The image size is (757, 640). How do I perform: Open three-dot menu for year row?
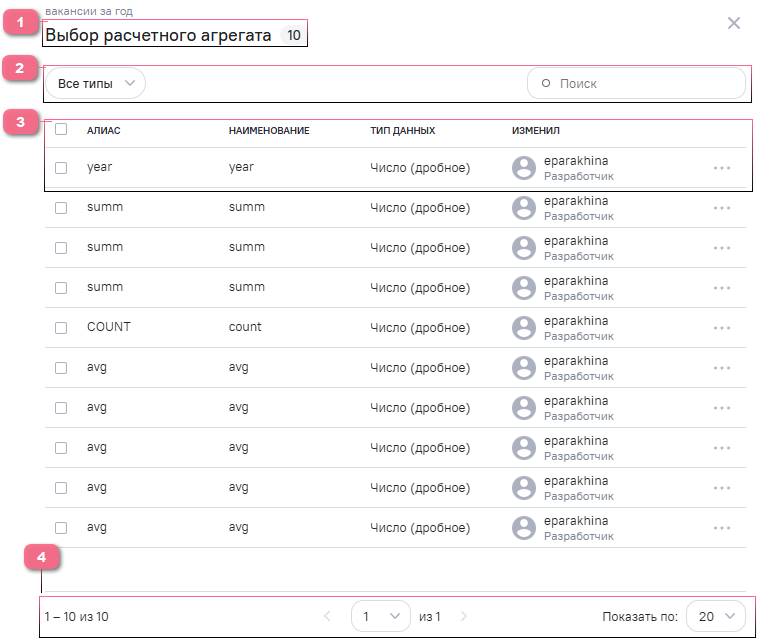(x=722, y=168)
